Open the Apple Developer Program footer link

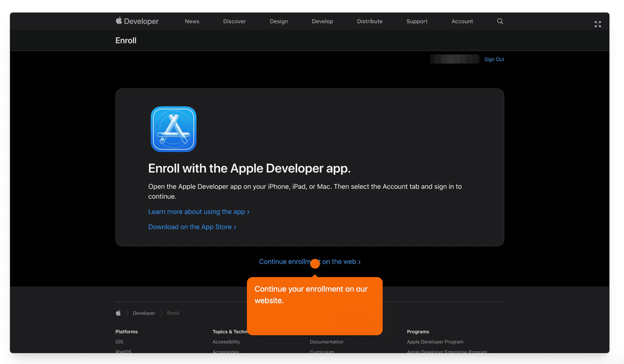click(x=435, y=342)
